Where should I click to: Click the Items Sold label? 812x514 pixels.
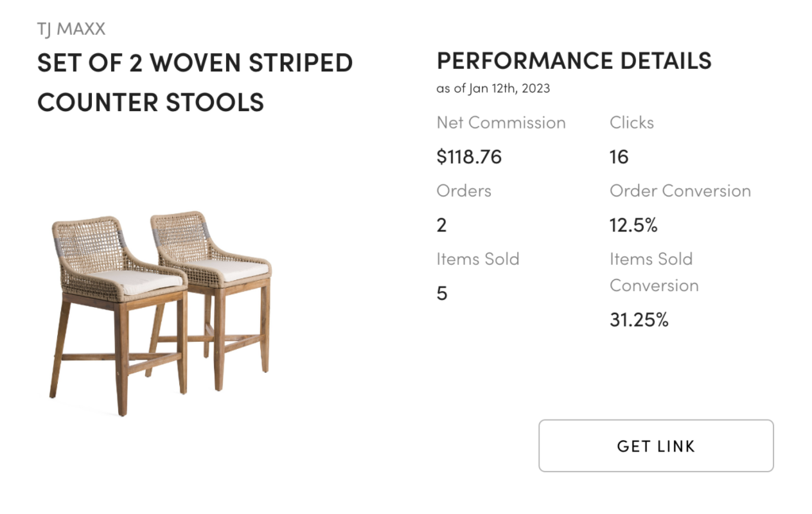point(477,259)
